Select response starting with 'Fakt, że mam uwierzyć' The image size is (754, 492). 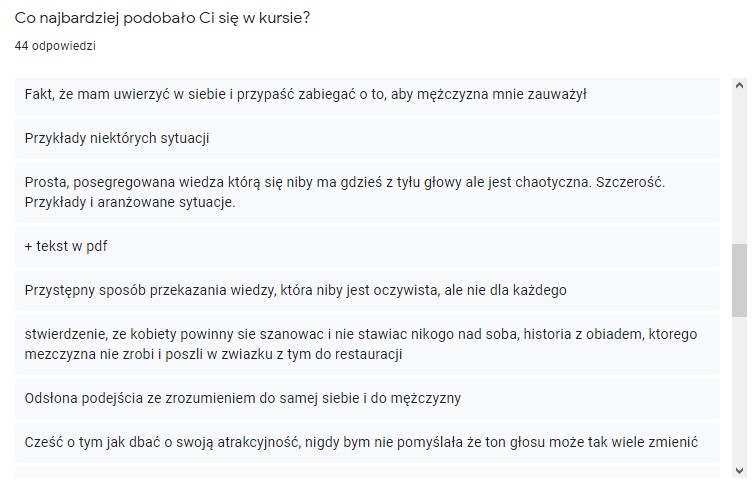[x=367, y=95]
